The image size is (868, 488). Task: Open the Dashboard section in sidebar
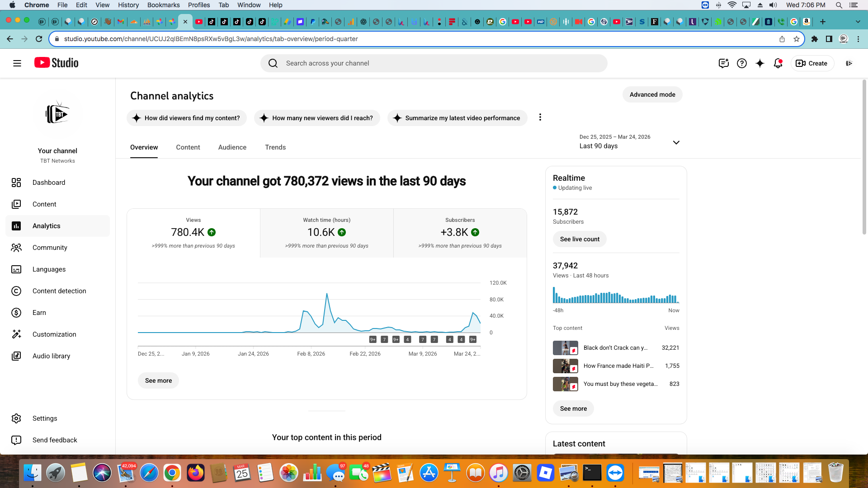click(x=49, y=183)
